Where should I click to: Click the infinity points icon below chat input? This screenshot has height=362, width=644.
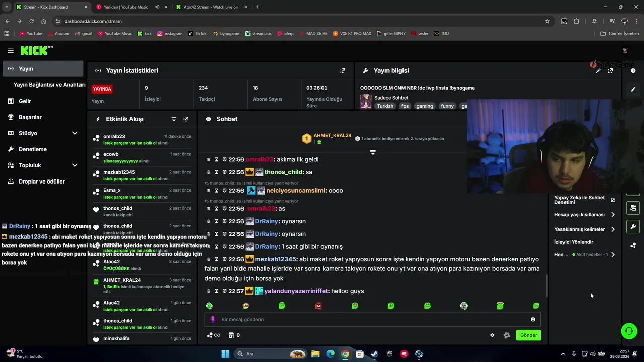pos(213,335)
